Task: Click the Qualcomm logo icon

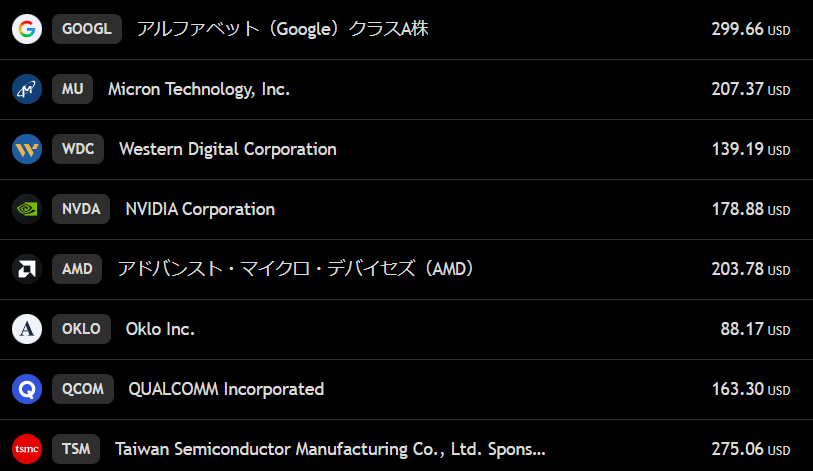Action: tap(27, 389)
